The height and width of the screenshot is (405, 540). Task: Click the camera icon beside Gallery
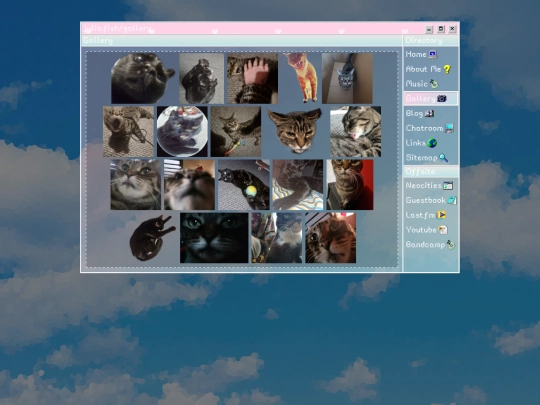point(442,99)
